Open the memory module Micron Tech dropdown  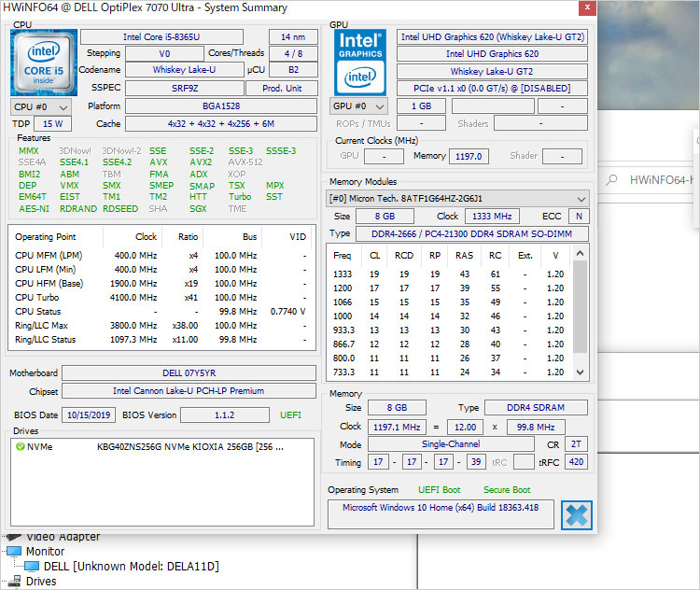pos(457,198)
